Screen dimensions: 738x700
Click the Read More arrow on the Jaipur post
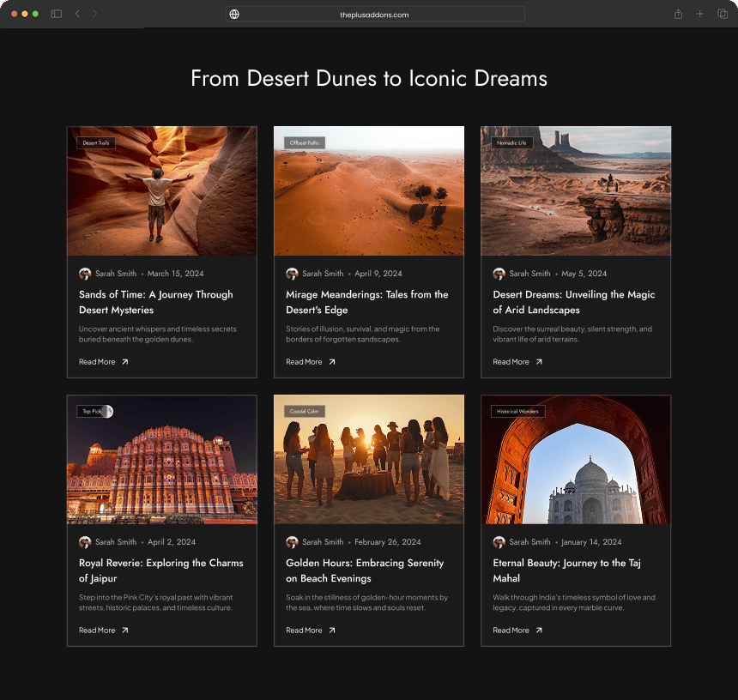tap(125, 630)
